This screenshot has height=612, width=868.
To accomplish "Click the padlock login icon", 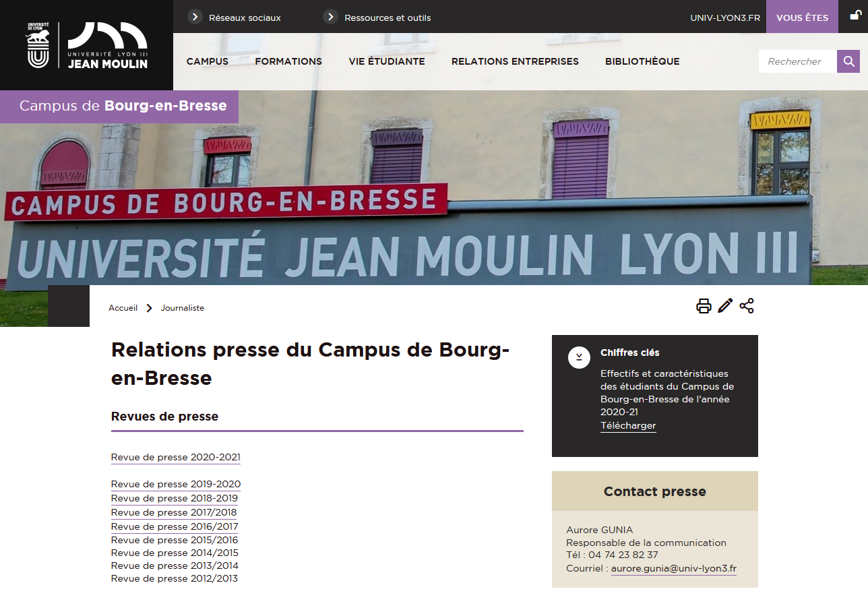I will click(855, 16).
